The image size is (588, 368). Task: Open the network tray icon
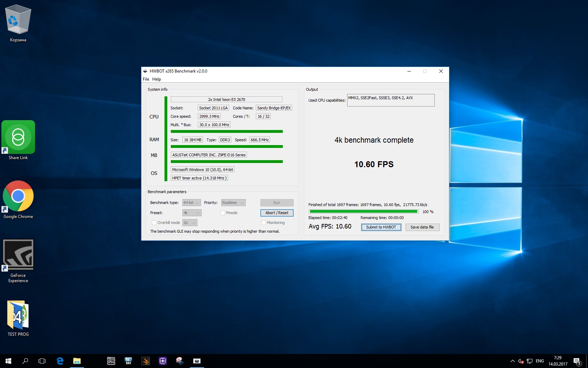click(530, 361)
